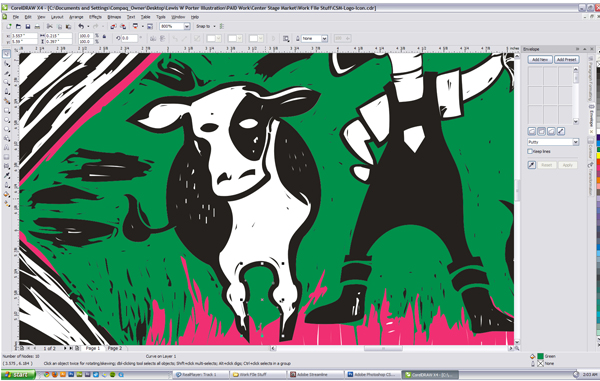Select the Rectangle tool in toolbox

[x=7, y=110]
